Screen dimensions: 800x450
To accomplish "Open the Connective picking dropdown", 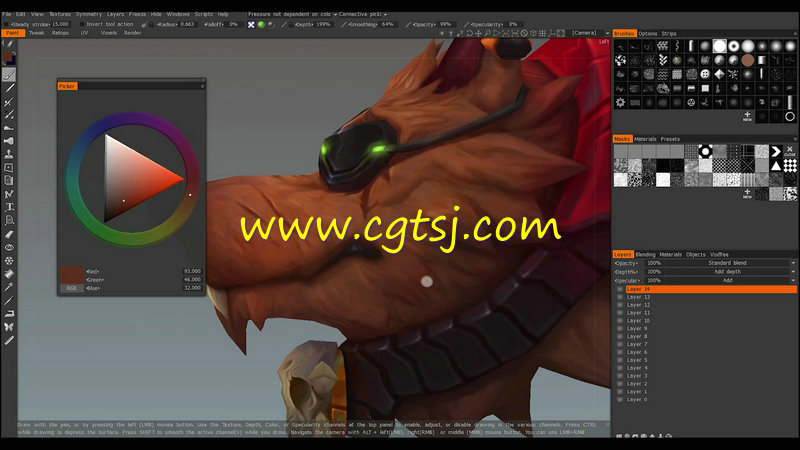I will click(363, 14).
